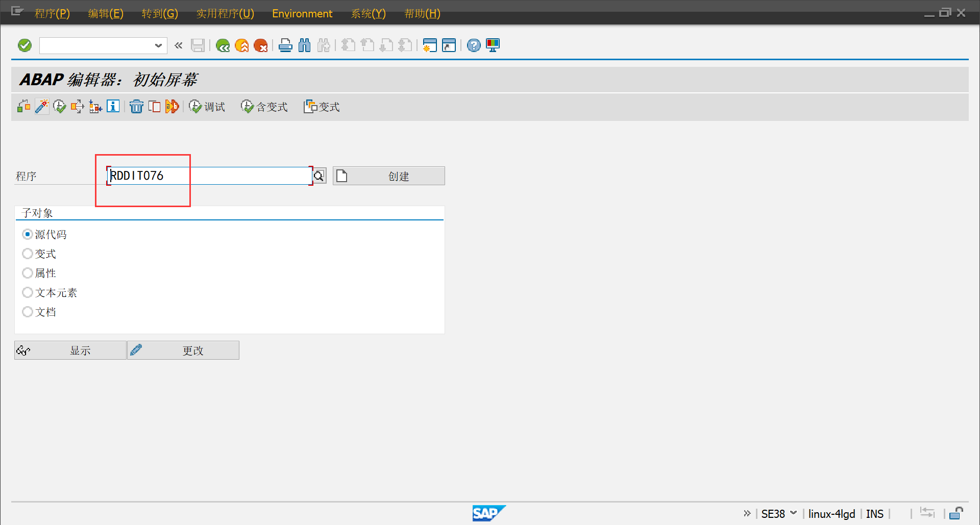The height and width of the screenshot is (525, 980).
Task: Click the green Enter checkmark icon
Action: click(24, 45)
